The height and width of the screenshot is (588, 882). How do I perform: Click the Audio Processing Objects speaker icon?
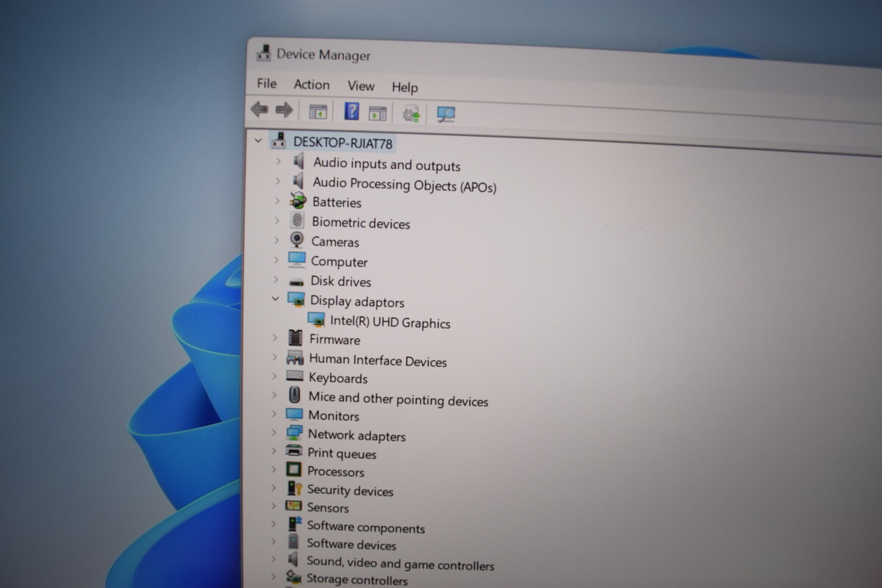click(x=298, y=181)
